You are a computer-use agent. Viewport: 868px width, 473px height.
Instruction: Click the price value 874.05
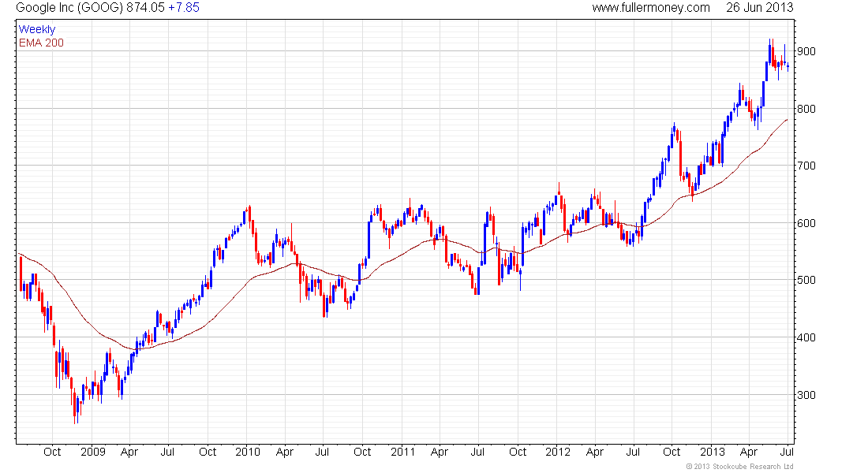pyautogui.click(x=146, y=8)
